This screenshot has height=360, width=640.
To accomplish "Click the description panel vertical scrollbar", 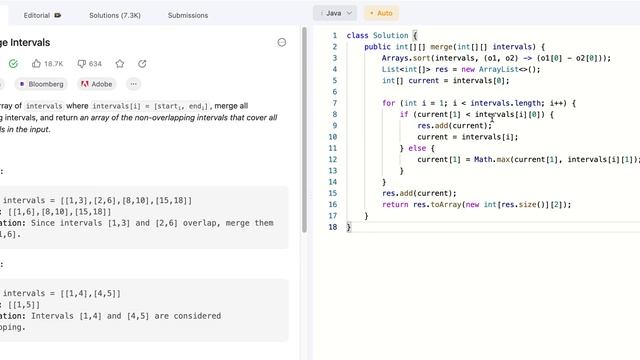I will click(304, 130).
